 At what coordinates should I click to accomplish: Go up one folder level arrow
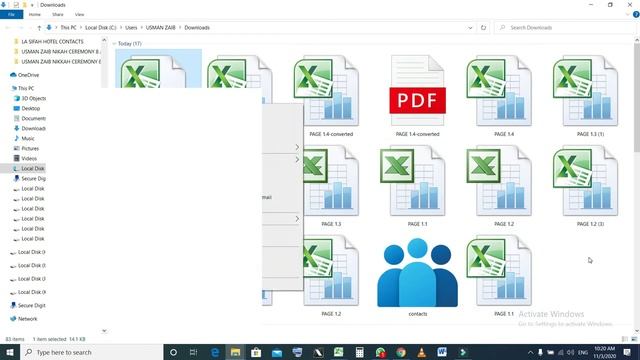(39, 28)
